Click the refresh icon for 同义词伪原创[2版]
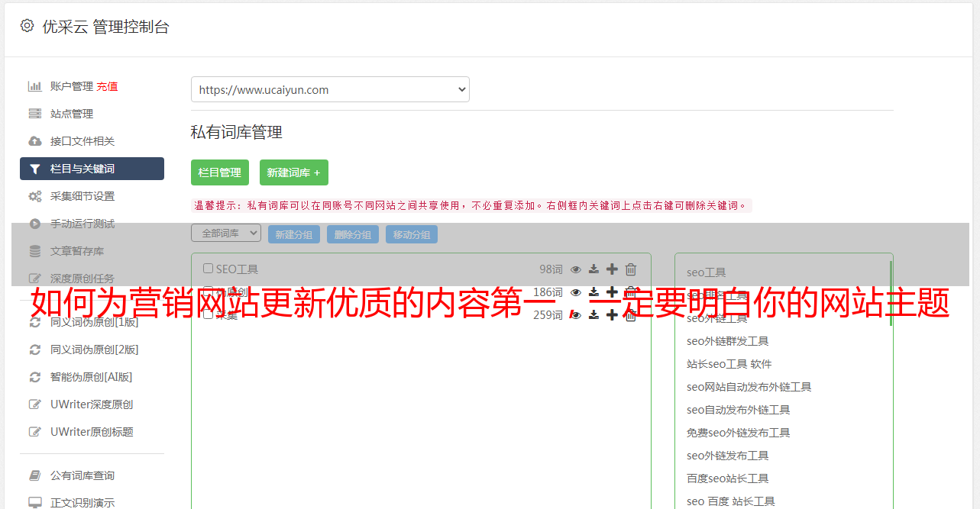This screenshot has height=509, width=980. coord(35,350)
